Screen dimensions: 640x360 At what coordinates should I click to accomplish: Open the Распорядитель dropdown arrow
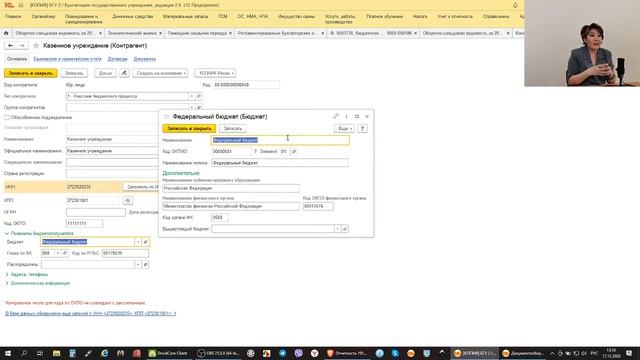click(138, 264)
